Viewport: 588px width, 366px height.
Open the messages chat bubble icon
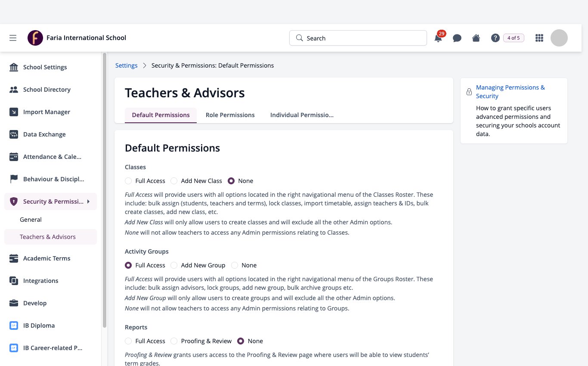457,38
